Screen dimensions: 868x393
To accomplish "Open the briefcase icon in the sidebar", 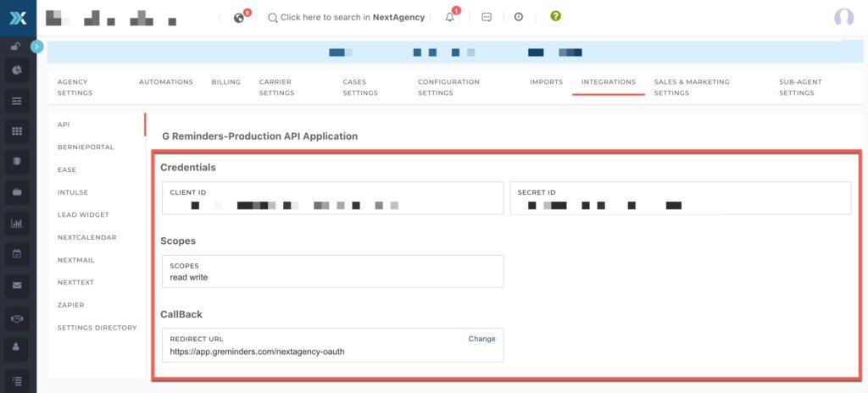I will [x=17, y=193].
